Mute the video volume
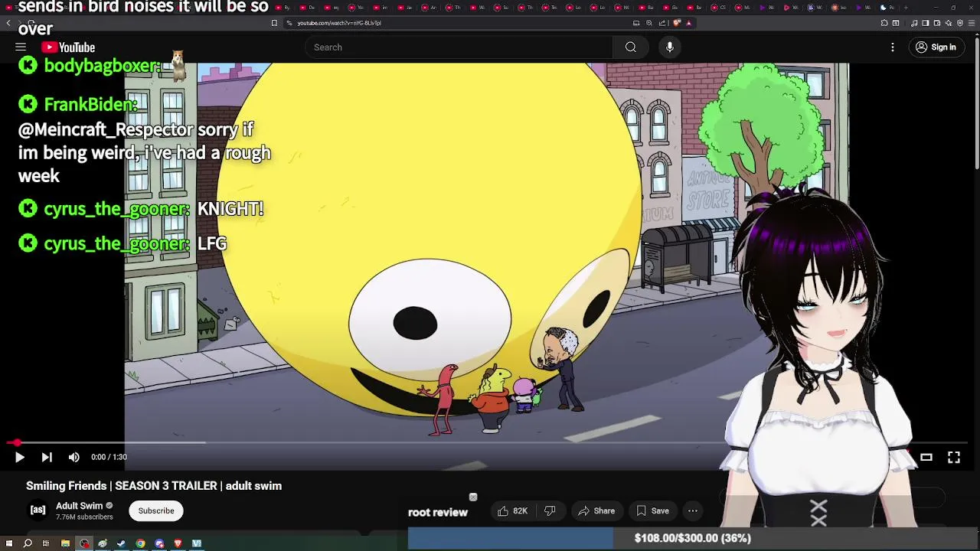This screenshot has height=551, width=980. click(x=73, y=457)
